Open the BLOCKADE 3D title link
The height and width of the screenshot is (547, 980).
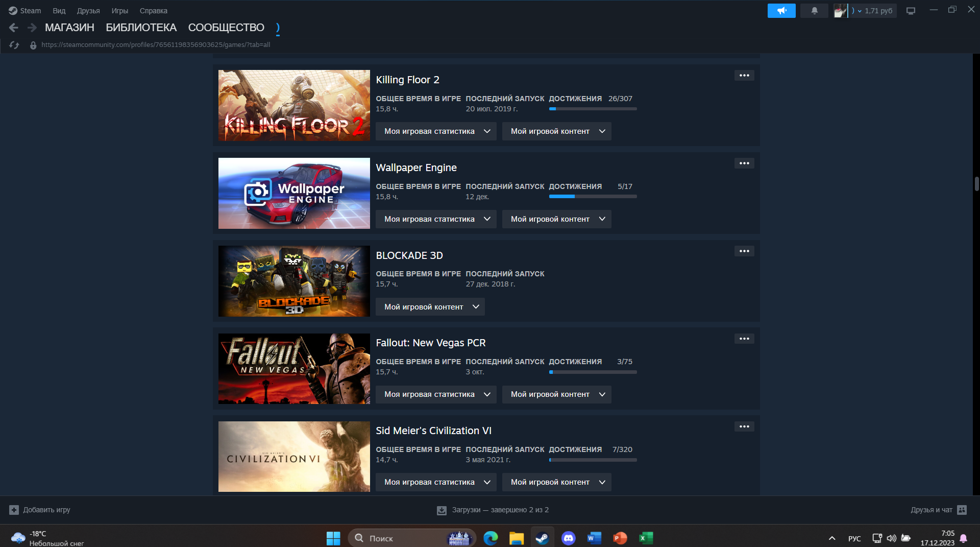(409, 255)
